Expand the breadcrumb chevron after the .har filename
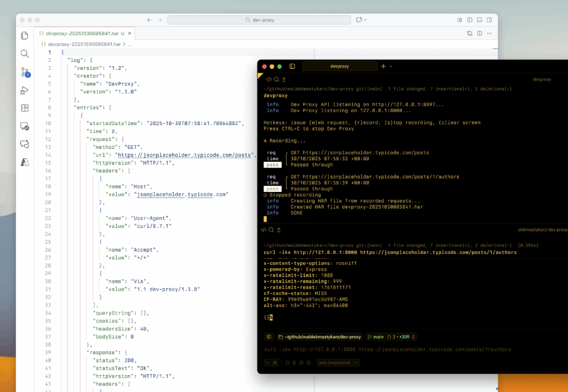The width and height of the screenshot is (568, 392). [x=124, y=44]
